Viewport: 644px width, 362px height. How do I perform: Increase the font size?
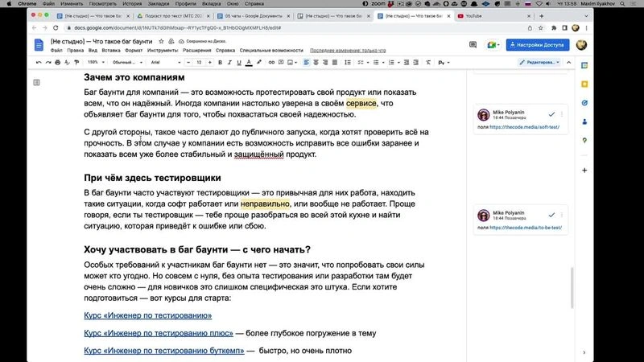pos(210,63)
